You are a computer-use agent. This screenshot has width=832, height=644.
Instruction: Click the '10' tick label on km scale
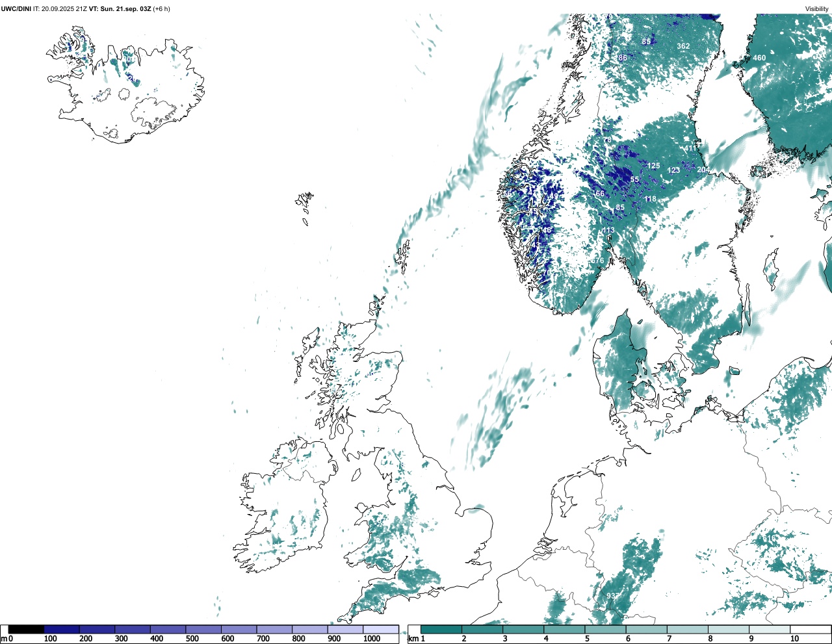(795, 639)
